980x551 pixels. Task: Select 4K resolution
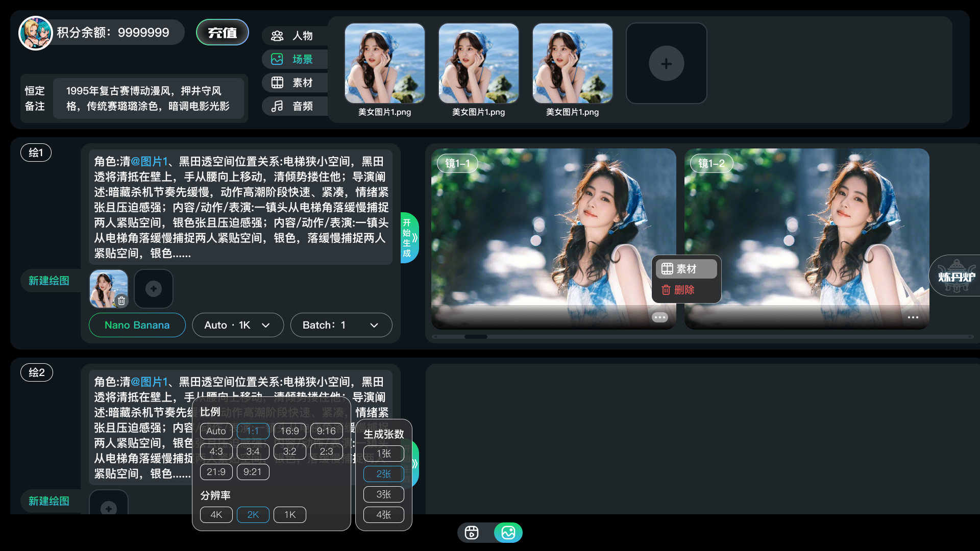coord(216,514)
